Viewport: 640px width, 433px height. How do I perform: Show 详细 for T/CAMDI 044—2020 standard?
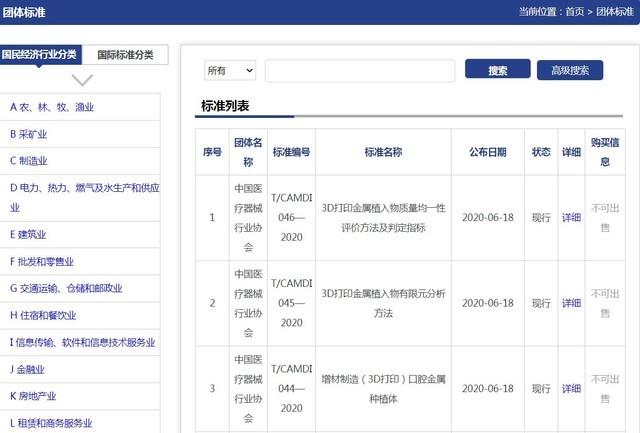pos(571,388)
